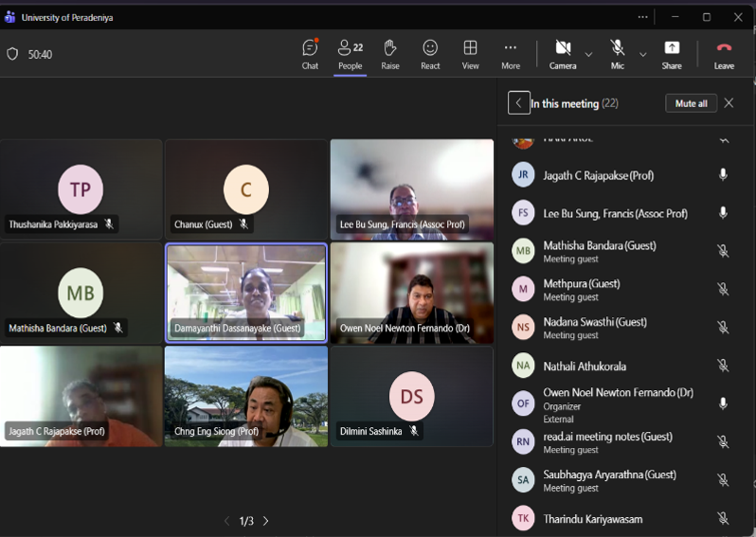Click muted mic icon for Methpura (Guest)
Image resolution: width=756 pixels, height=537 pixels.
723,289
